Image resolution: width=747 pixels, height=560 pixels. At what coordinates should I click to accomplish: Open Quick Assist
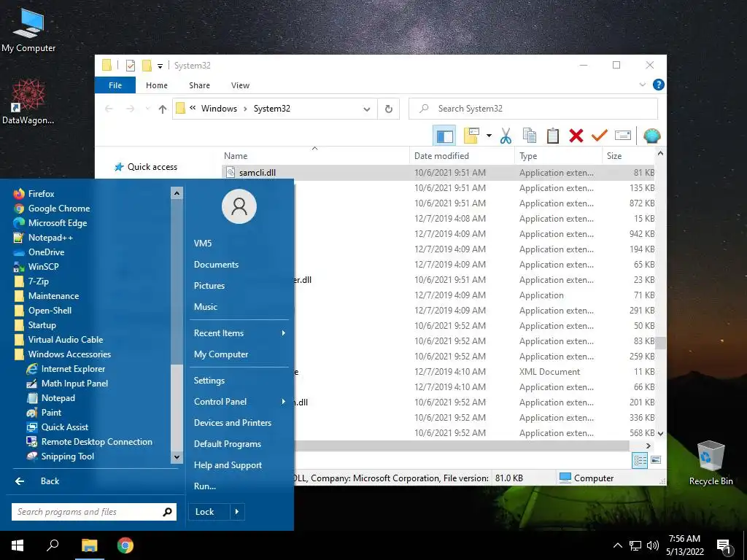tap(57, 427)
